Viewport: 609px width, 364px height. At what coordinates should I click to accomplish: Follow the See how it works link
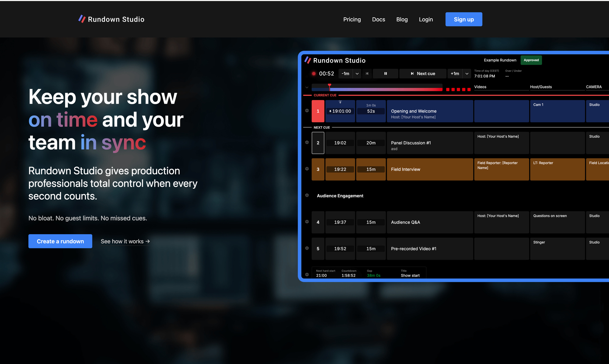125,241
